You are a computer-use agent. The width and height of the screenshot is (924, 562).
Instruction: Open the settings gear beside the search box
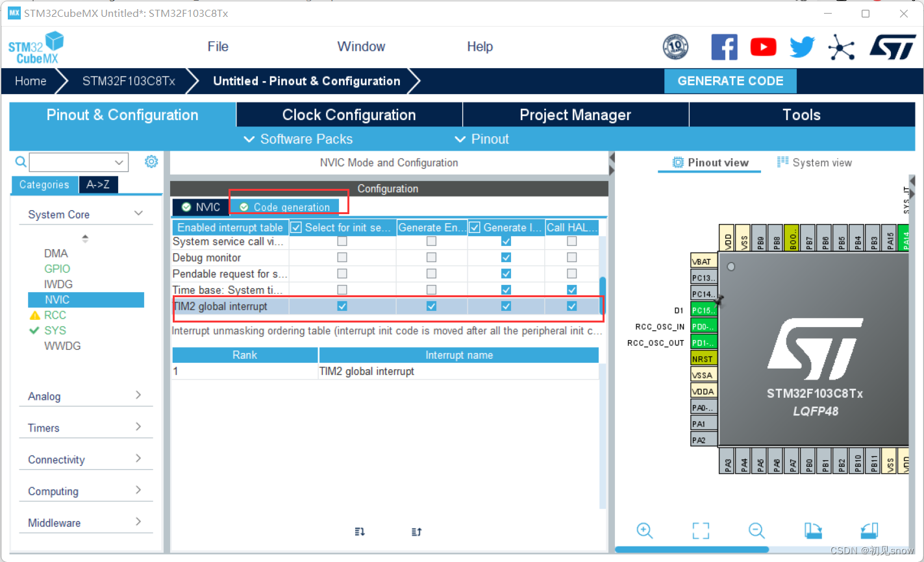pos(151,162)
